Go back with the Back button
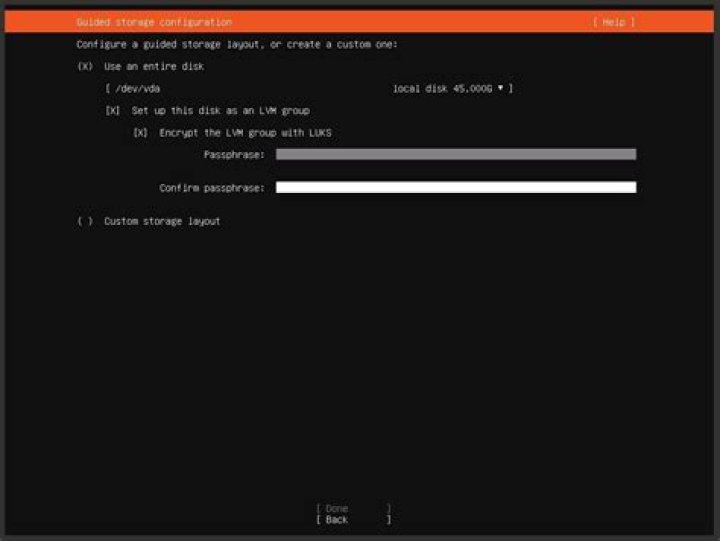Image resolution: width=720 pixels, height=541 pixels. (354, 520)
